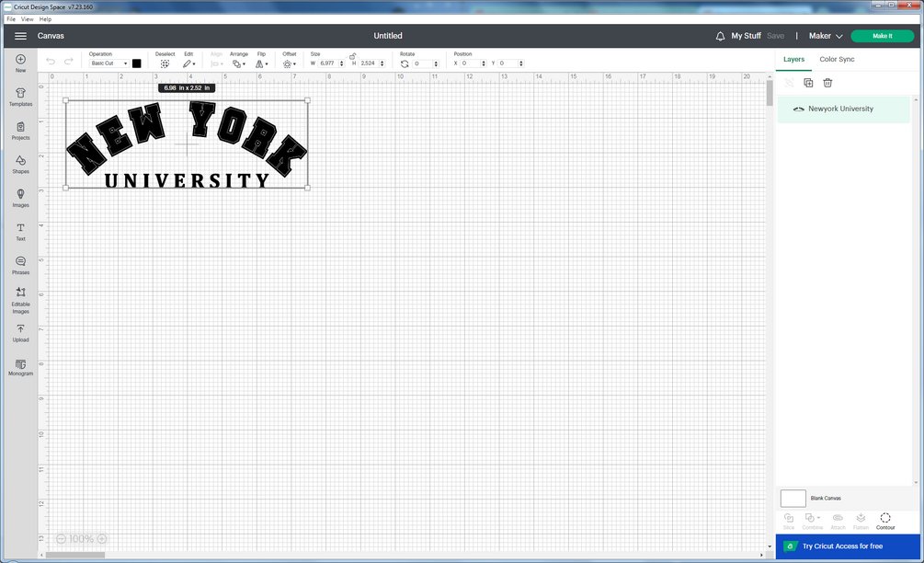Click the Height input field

(x=369, y=63)
